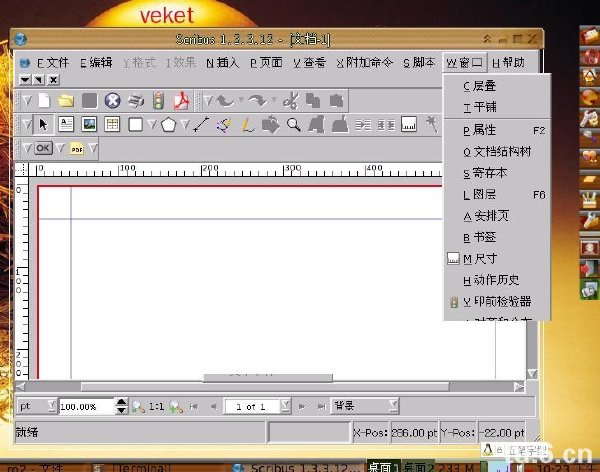Expand the PDF field dropdown arrow
600x472 pixels.
(x=93, y=148)
